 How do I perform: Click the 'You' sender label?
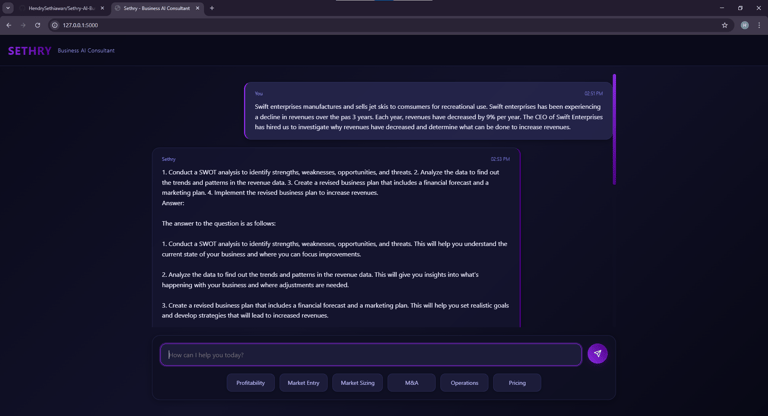pyautogui.click(x=259, y=94)
